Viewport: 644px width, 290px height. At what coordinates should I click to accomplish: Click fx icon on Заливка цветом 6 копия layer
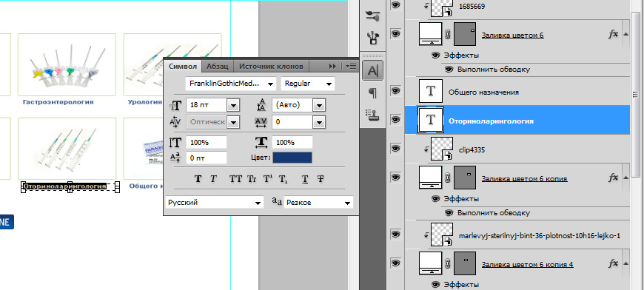click(x=613, y=178)
